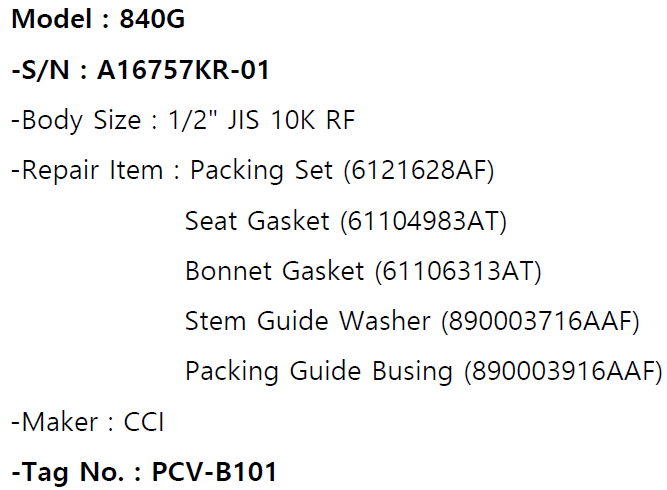This screenshot has height=490, width=667.
Task: Click the Bonnet Gasket text
Action: (274, 271)
